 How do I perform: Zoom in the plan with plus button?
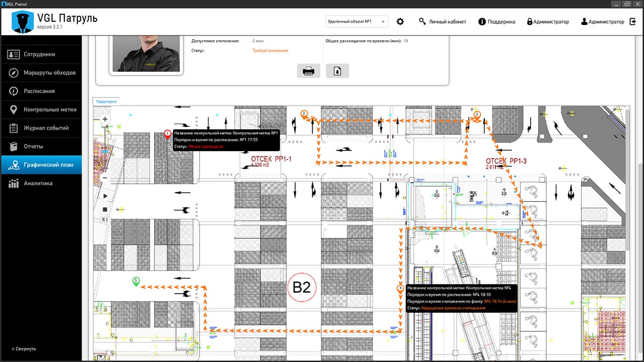[105, 119]
